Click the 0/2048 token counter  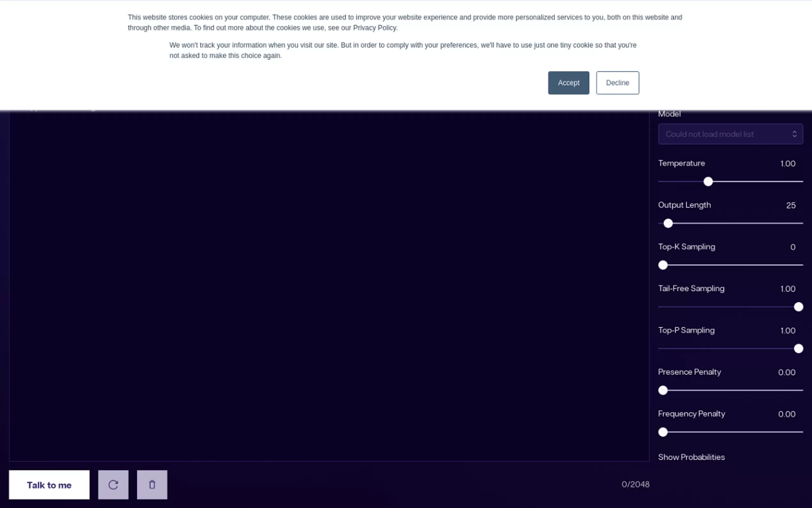point(635,484)
